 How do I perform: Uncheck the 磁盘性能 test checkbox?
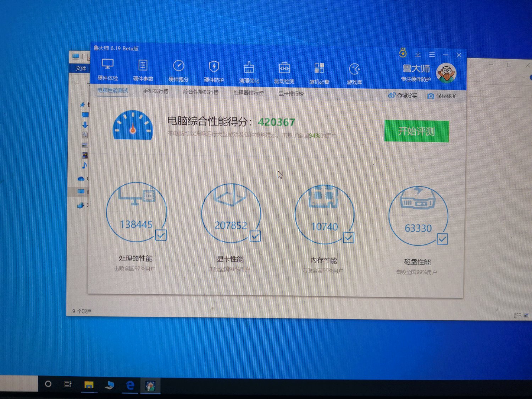[x=442, y=239]
